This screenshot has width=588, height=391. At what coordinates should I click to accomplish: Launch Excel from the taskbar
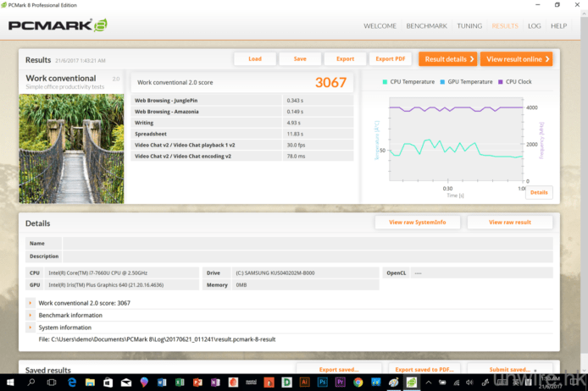(x=180, y=383)
